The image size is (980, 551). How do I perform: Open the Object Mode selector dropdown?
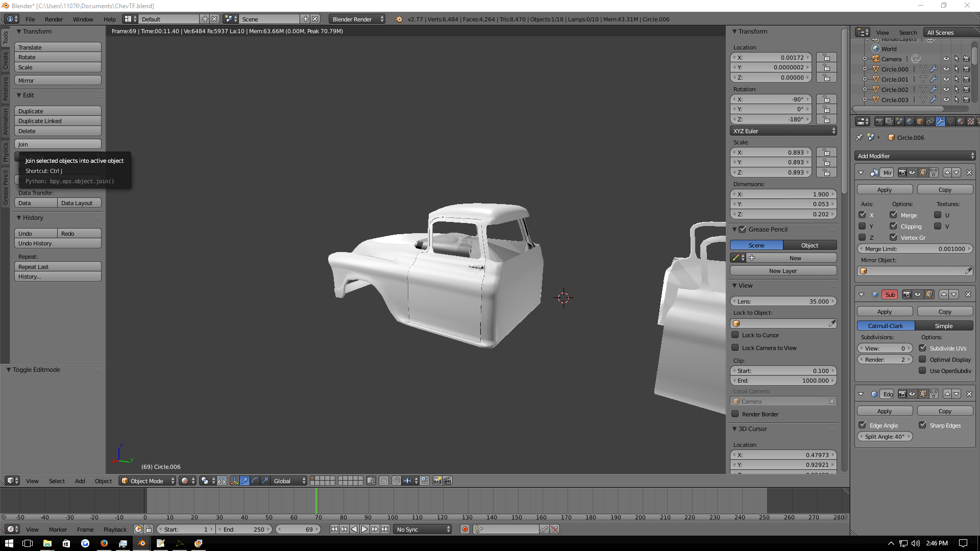click(x=147, y=481)
